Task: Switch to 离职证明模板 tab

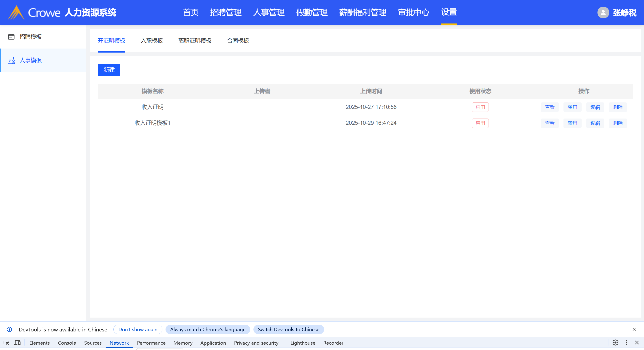Action: click(195, 40)
